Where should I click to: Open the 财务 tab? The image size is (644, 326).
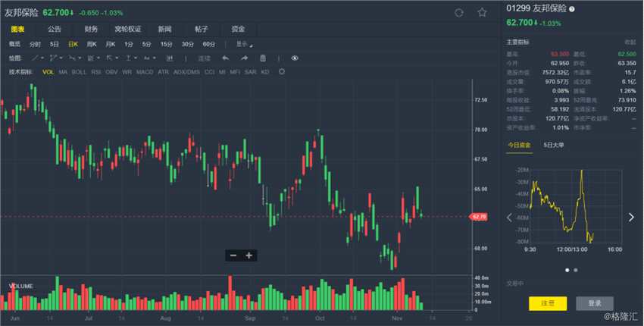pos(91,29)
